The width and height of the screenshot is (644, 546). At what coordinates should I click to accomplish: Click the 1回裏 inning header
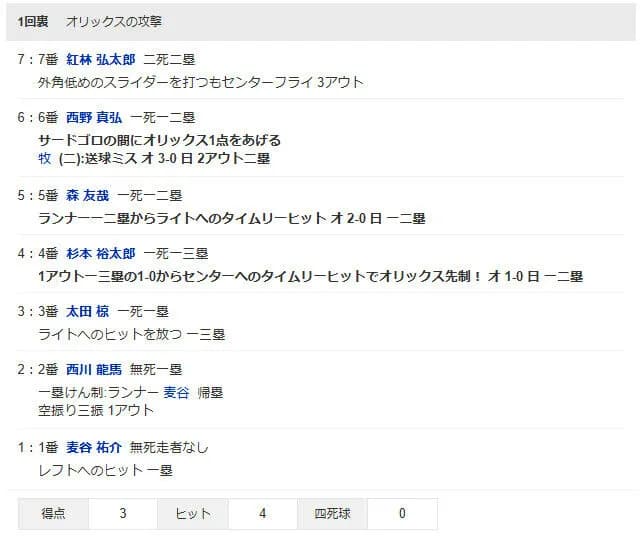(33, 22)
